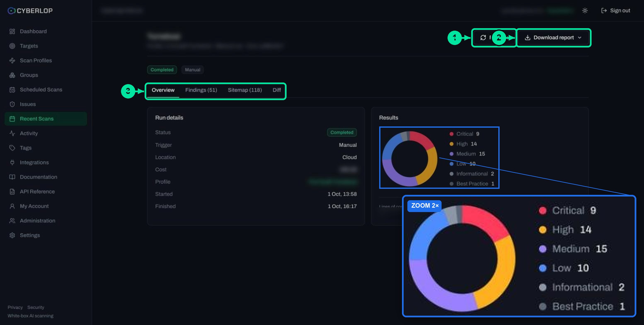Open the Security footer link
Viewport: 644px width, 325px height.
[x=36, y=307]
